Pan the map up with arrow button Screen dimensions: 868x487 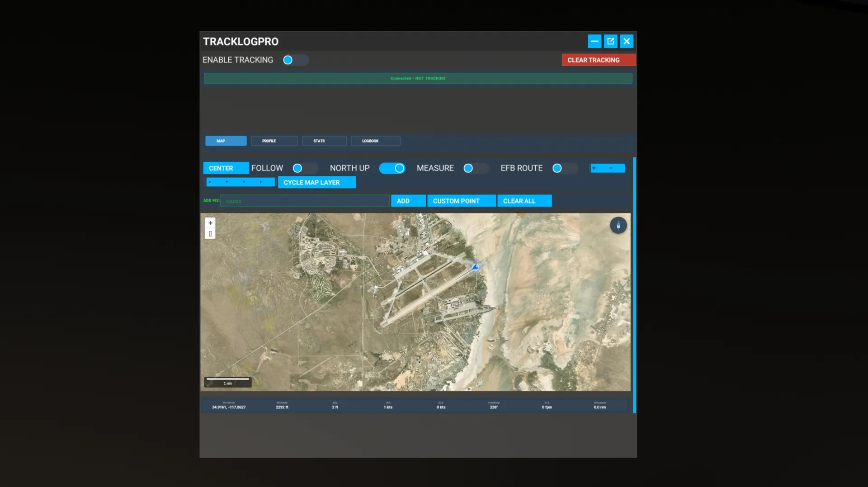click(x=210, y=182)
